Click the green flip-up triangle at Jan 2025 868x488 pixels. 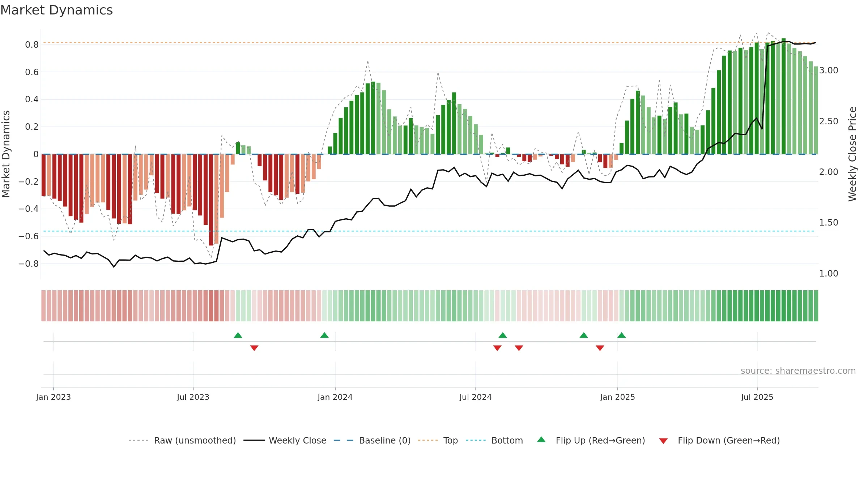pyautogui.click(x=622, y=335)
